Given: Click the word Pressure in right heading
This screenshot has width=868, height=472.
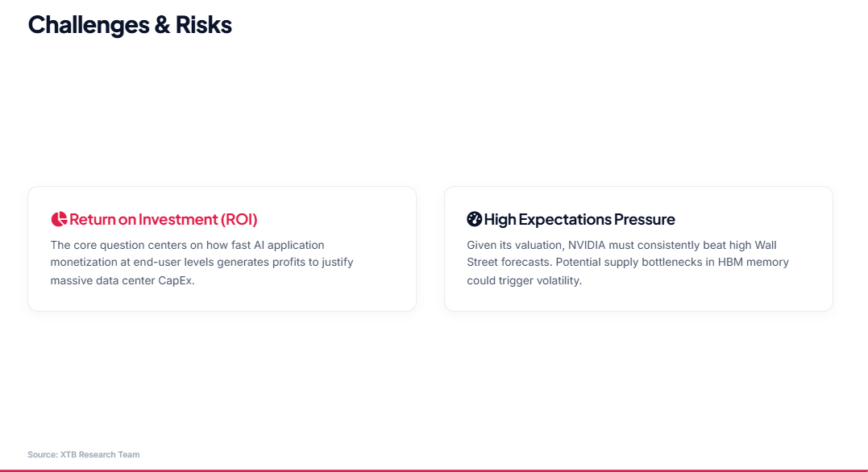Looking at the screenshot, I should (x=645, y=219).
